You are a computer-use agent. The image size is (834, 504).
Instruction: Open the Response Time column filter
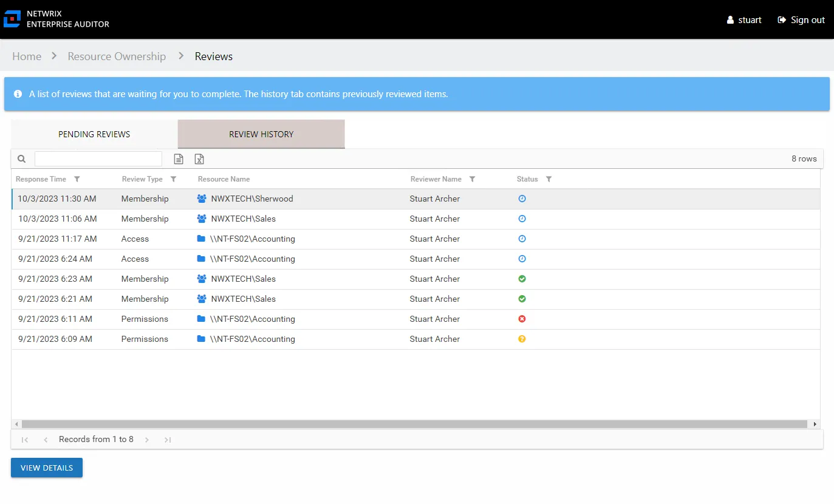point(77,179)
